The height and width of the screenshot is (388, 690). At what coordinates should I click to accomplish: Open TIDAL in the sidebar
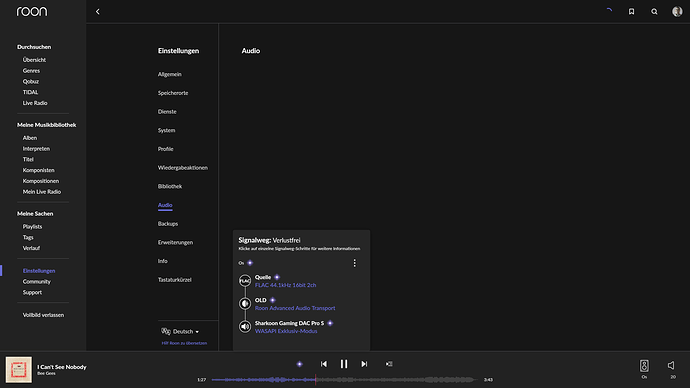click(30, 92)
